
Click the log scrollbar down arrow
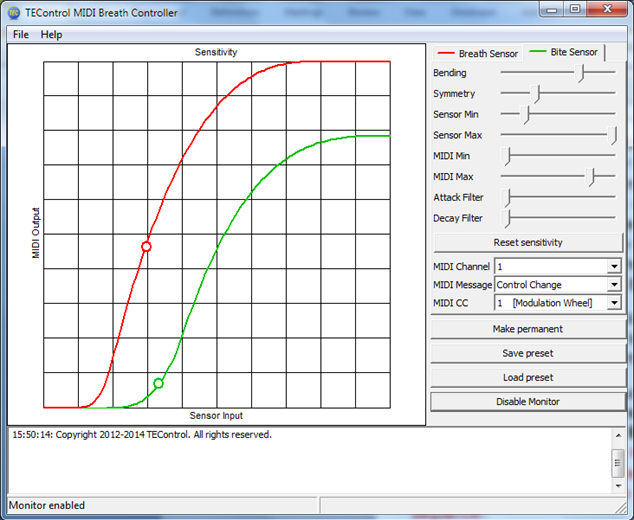[618, 486]
